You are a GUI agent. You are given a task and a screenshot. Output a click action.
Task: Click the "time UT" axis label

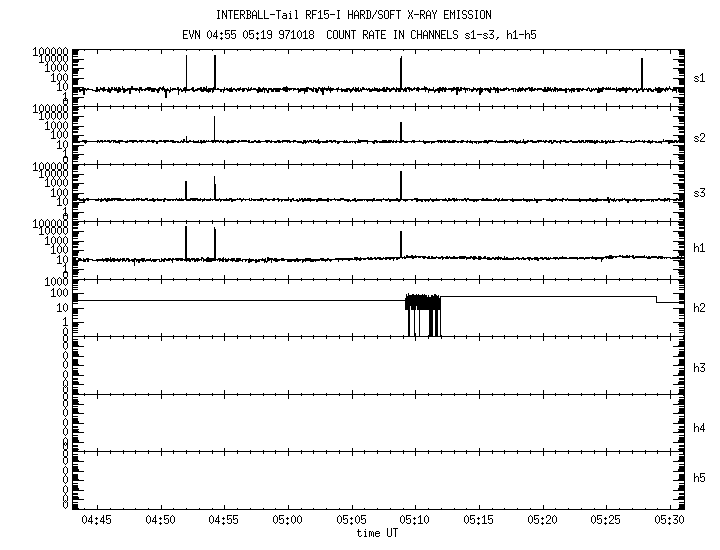381,534
